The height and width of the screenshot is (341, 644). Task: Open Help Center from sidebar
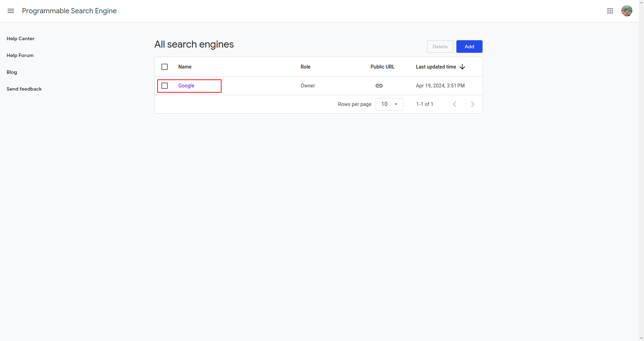point(21,38)
